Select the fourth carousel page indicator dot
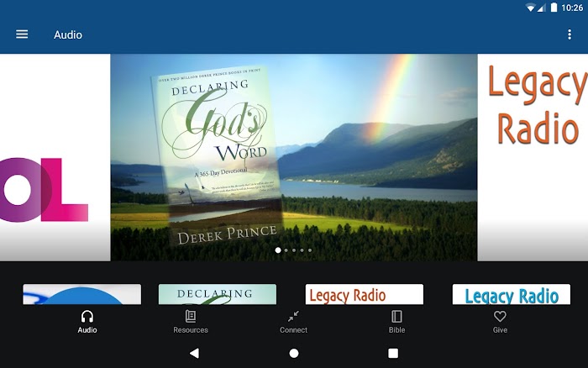This screenshot has height=368, width=588. coord(302,250)
